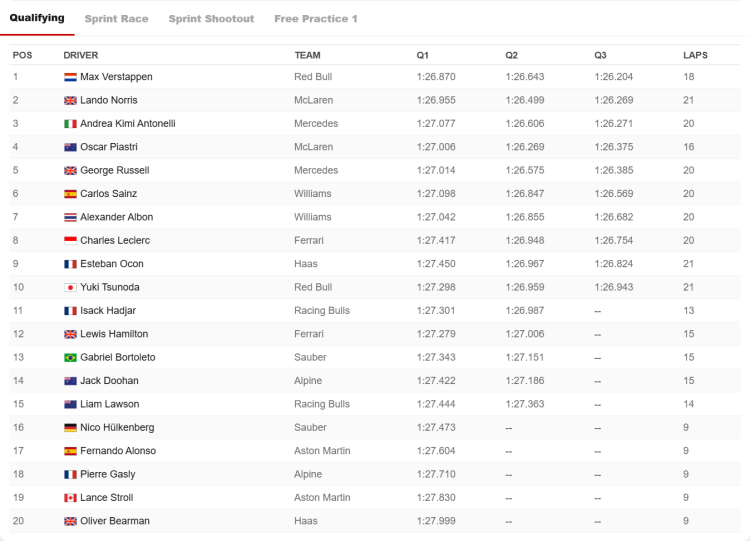Switch to the Sprint Race tab
Image resolution: width=750 pixels, height=541 pixels.
(116, 19)
